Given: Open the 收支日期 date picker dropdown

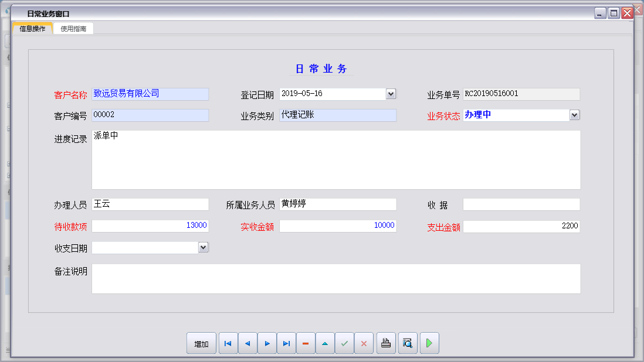Looking at the screenshot, I should 204,247.
